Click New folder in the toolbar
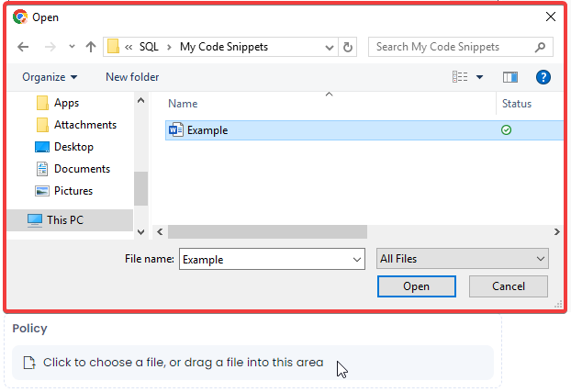This screenshot has height=392, width=571. tap(132, 77)
